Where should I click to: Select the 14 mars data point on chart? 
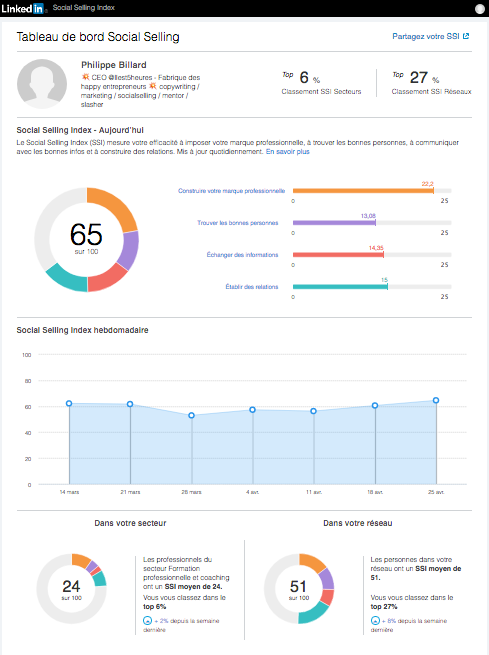click(69, 404)
